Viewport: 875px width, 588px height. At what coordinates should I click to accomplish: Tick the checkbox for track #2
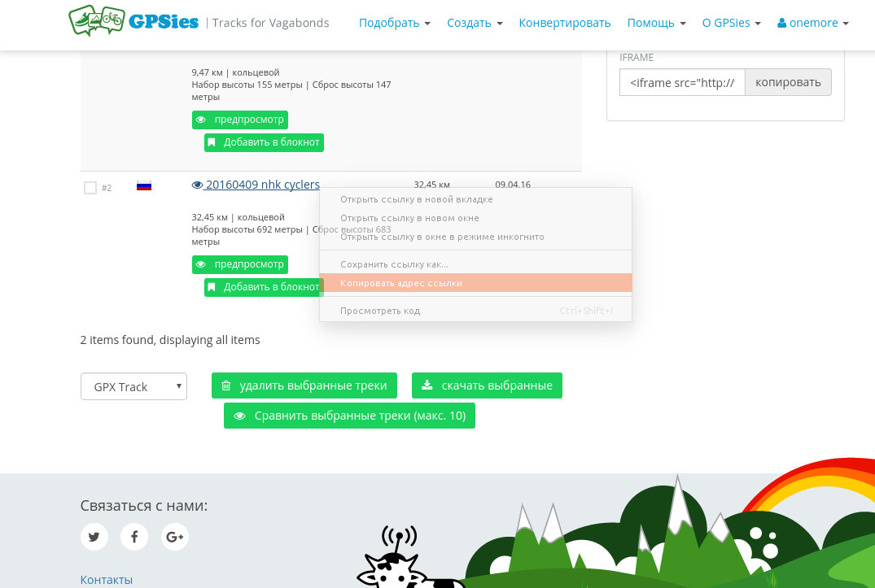pyautogui.click(x=90, y=188)
